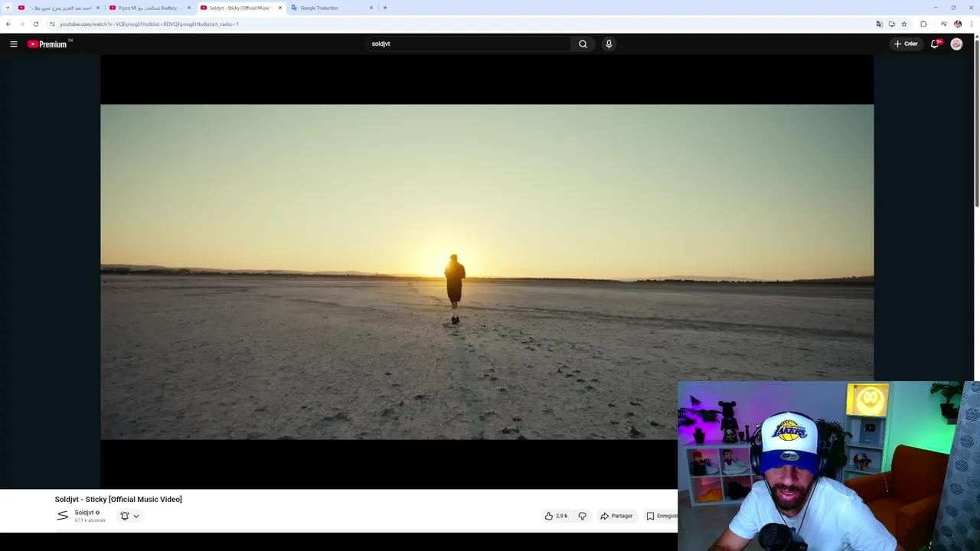This screenshot has width=980, height=551.
Task: Click the search magnifier button
Action: coord(583,44)
